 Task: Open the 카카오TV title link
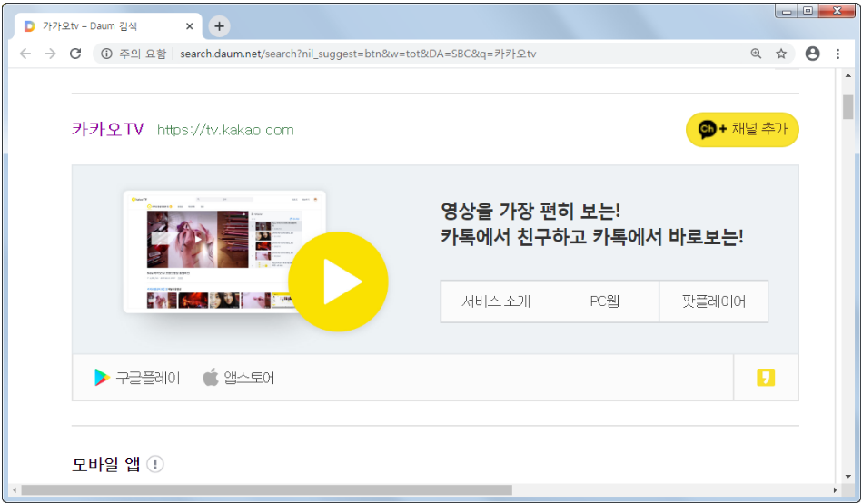[x=108, y=130]
